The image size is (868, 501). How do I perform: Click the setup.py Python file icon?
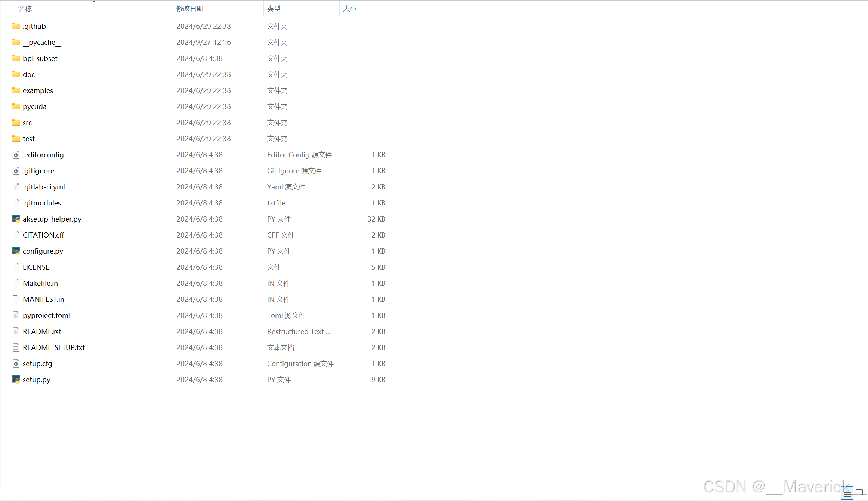coord(16,380)
